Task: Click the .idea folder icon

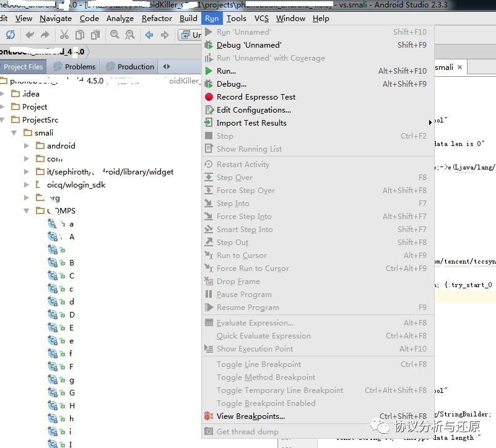Action: (15, 93)
